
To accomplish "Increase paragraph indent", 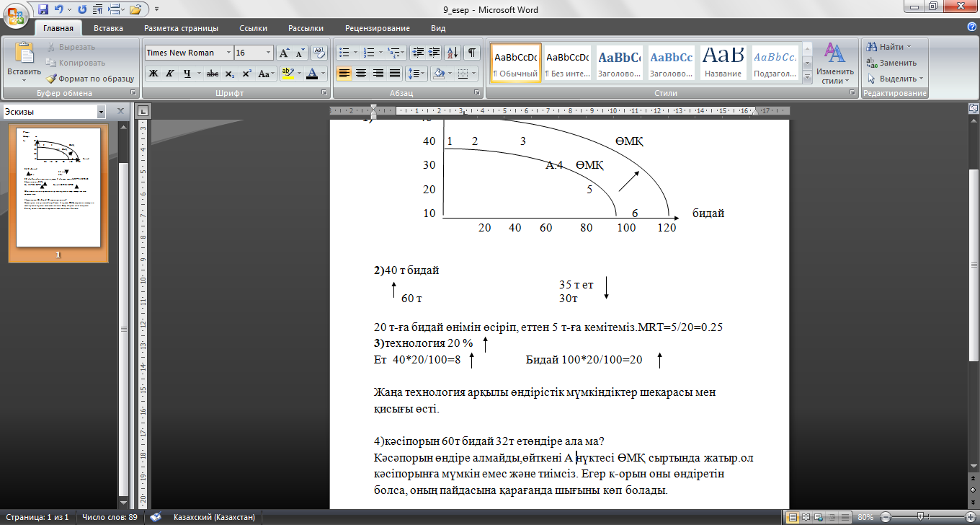I will point(434,53).
